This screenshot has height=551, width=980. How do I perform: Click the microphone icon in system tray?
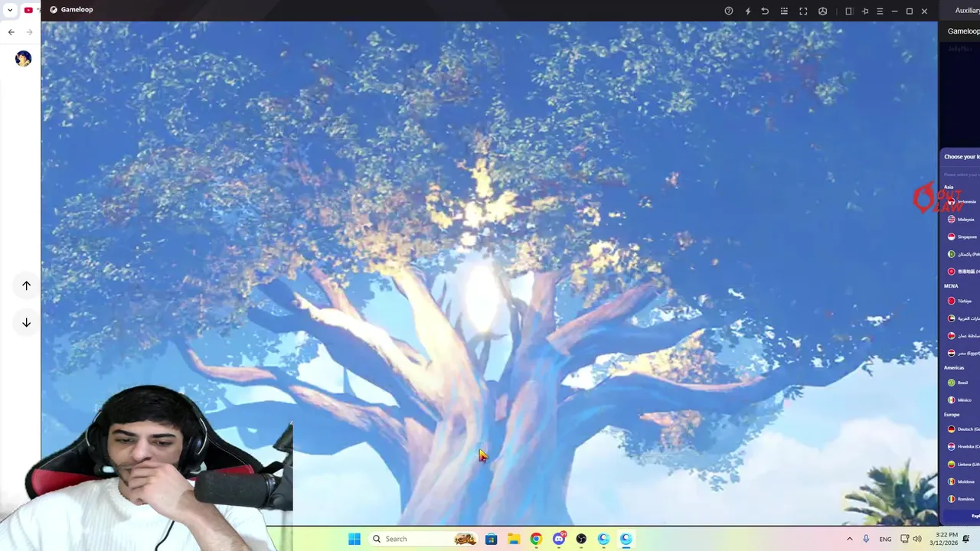(x=867, y=539)
